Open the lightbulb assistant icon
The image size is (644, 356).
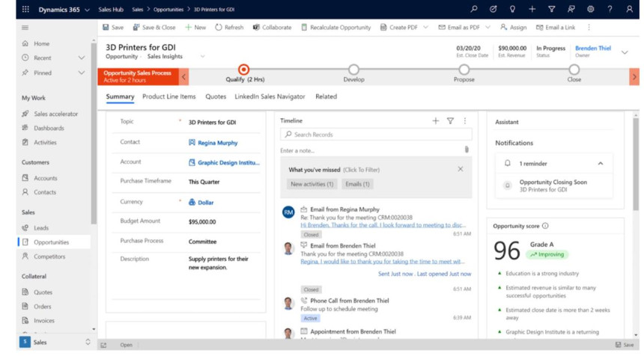coord(512,9)
